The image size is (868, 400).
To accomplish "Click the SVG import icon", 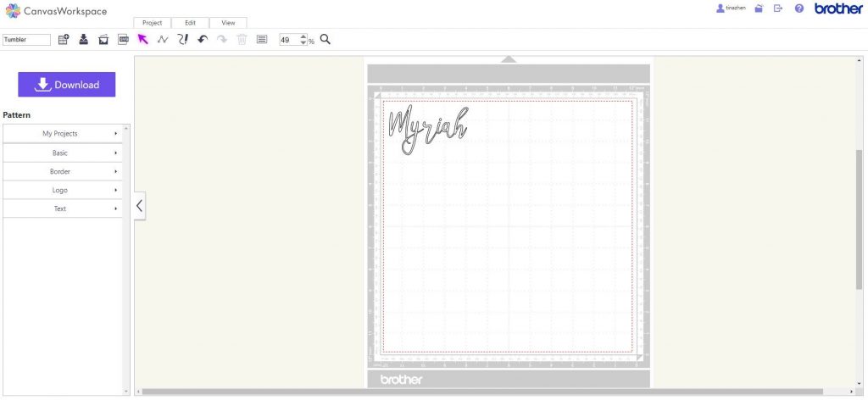I will pyautogui.click(x=123, y=40).
